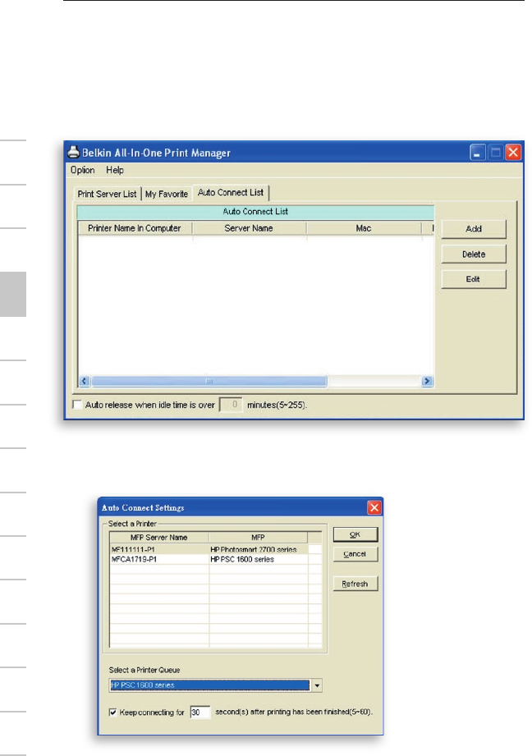Close the Auto Connect Settings dialog
This screenshot has height=756, width=532.
point(374,507)
